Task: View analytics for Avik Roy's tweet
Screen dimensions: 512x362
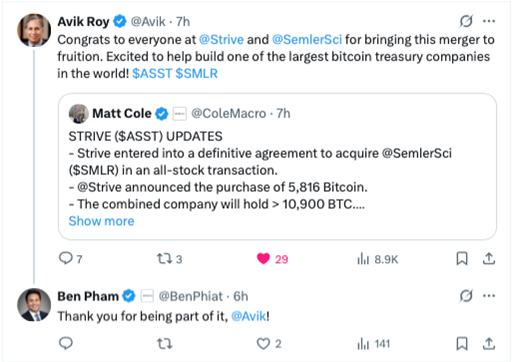Action: pyautogui.click(x=363, y=259)
